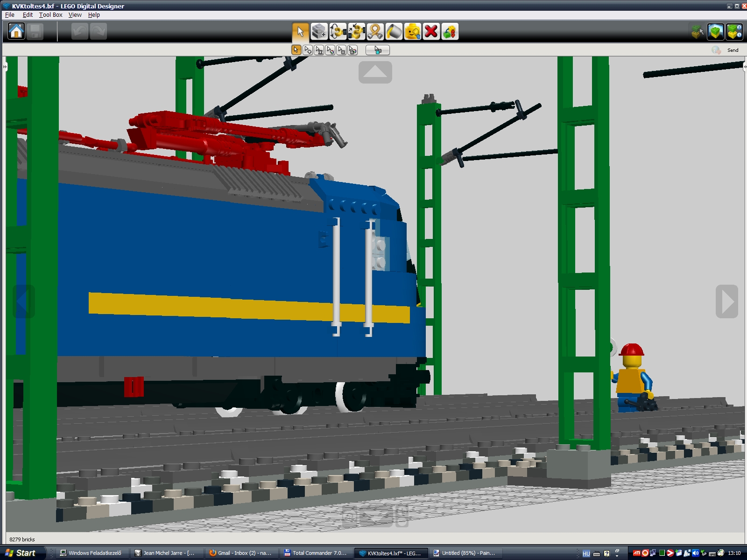The height and width of the screenshot is (560, 747).
Task: Click the Undo arrow button
Action: pos(80,31)
